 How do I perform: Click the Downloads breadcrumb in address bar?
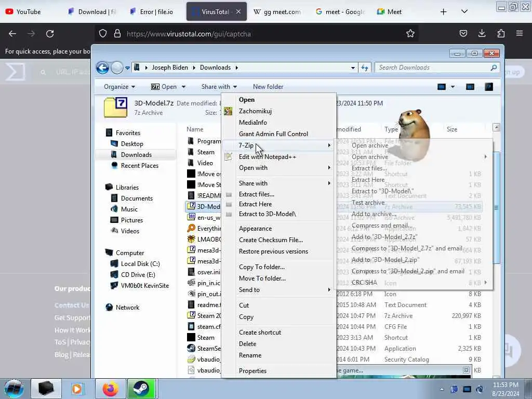coord(215,68)
